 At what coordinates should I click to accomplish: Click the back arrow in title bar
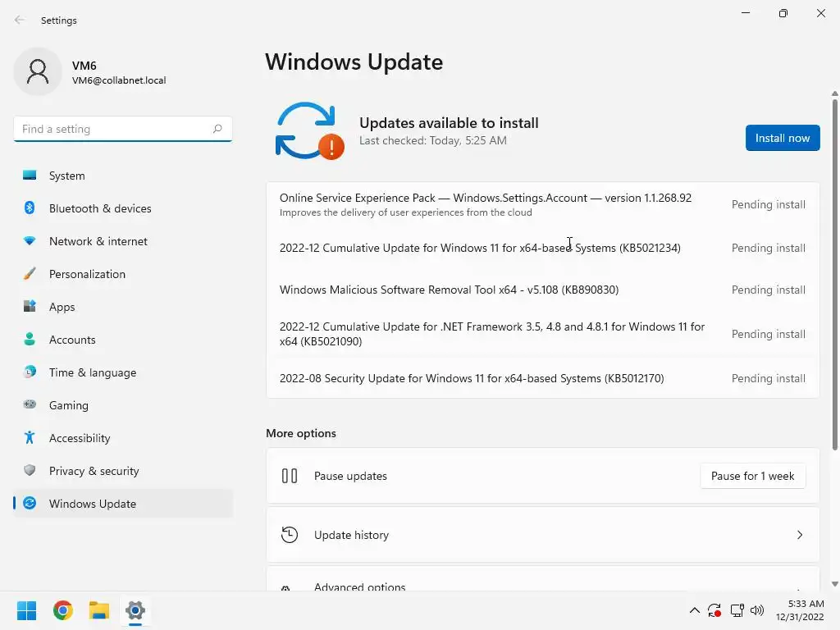click(20, 20)
